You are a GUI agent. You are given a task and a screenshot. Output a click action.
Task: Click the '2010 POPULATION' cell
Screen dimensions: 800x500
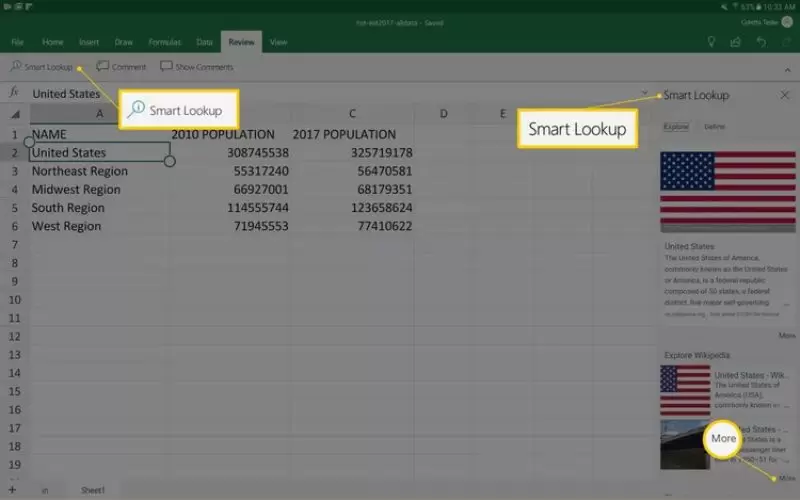point(231,134)
